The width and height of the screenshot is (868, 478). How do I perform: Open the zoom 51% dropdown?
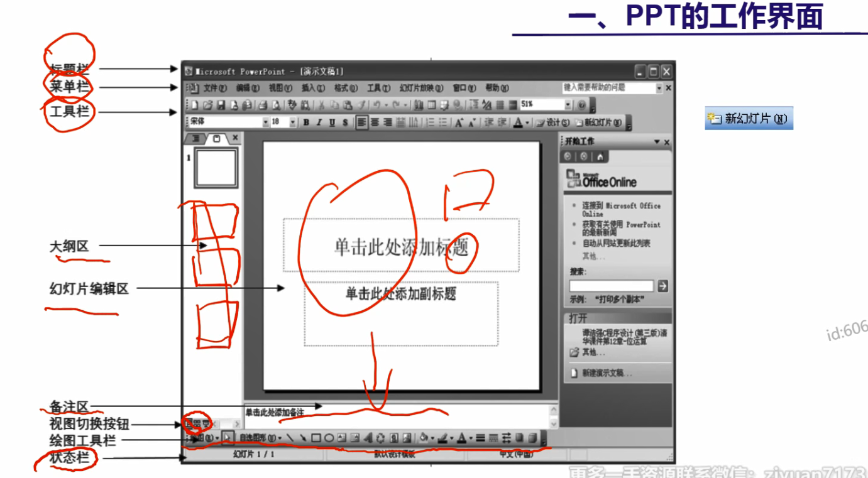[x=568, y=105]
